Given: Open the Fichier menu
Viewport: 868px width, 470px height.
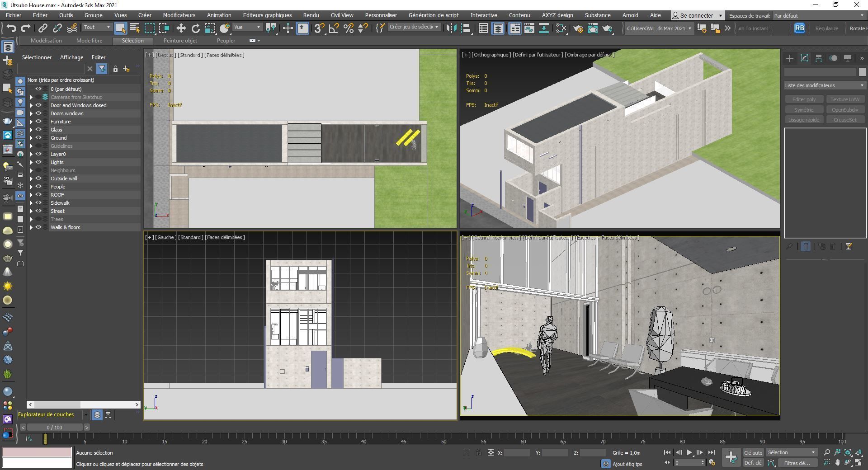Looking at the screenshot, I should (x=14, y=15).
